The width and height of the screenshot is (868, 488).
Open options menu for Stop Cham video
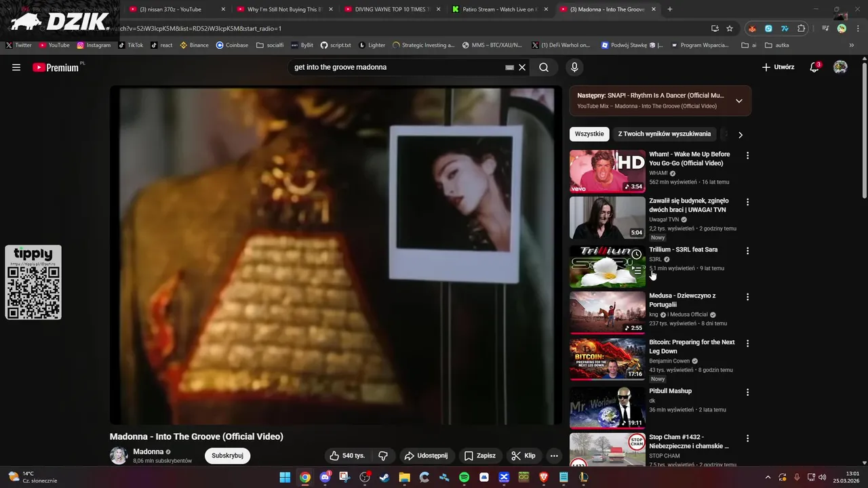[748, 439]
